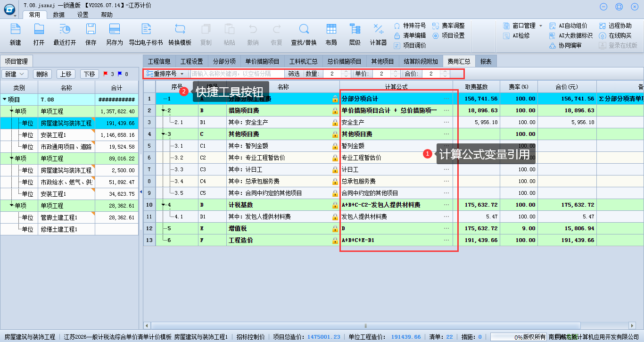The image size is (644, 342).
Task: Select the 管廊土建工程1 tree item
Action: (69, 217)
